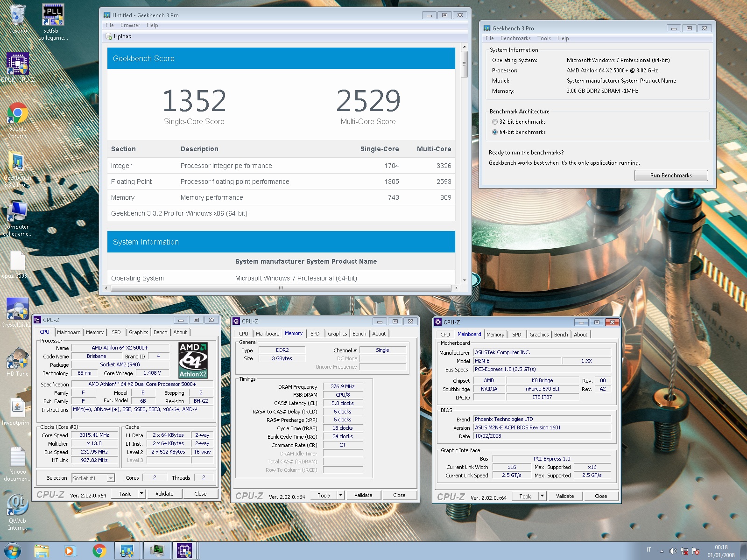747x560 pixels.
Task: Select 64-bit benchmarks radio button
Action: 495,132
